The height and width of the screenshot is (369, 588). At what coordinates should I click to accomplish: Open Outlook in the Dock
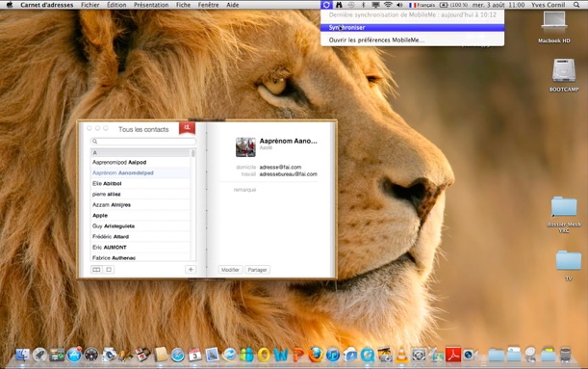click(x=264, y=355)
